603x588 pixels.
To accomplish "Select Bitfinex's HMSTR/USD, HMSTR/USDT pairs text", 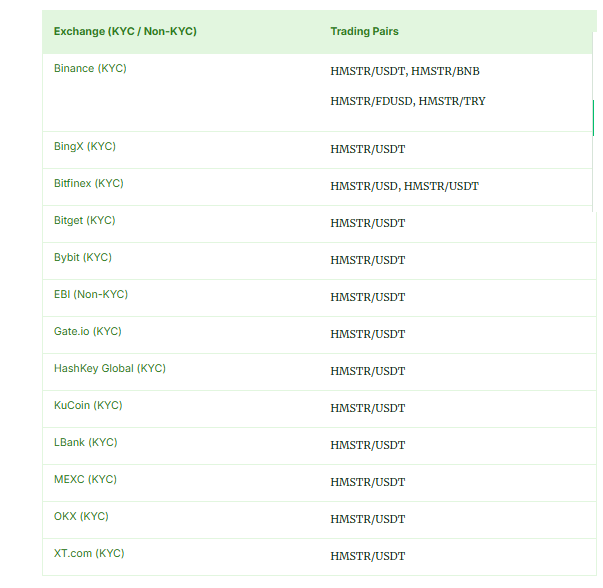I will (x=404, y=187).
